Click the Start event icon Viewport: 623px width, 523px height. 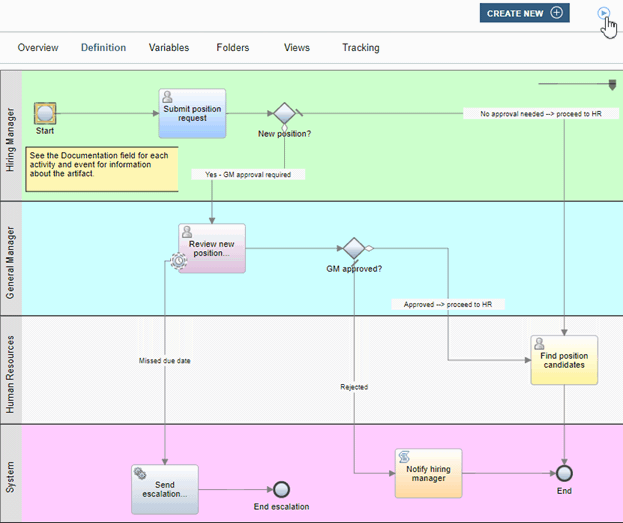point(44,113)
